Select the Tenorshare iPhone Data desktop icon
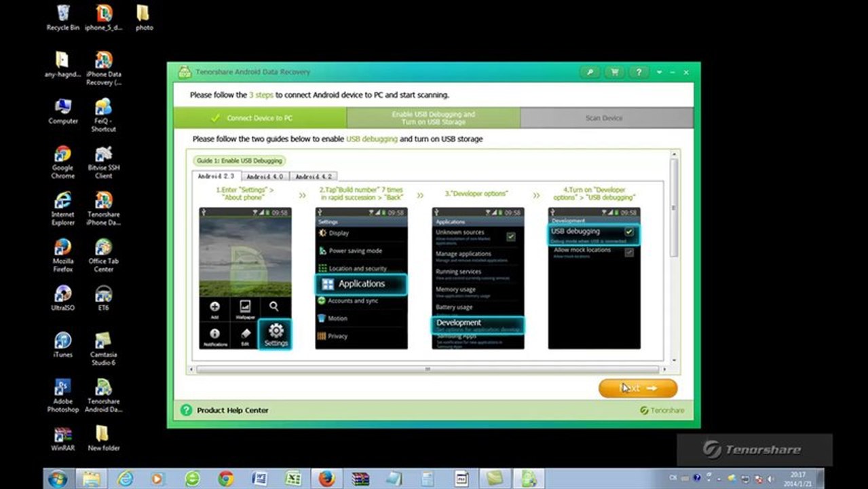This screenshot has width=868, height=489. tap(104, 209)
